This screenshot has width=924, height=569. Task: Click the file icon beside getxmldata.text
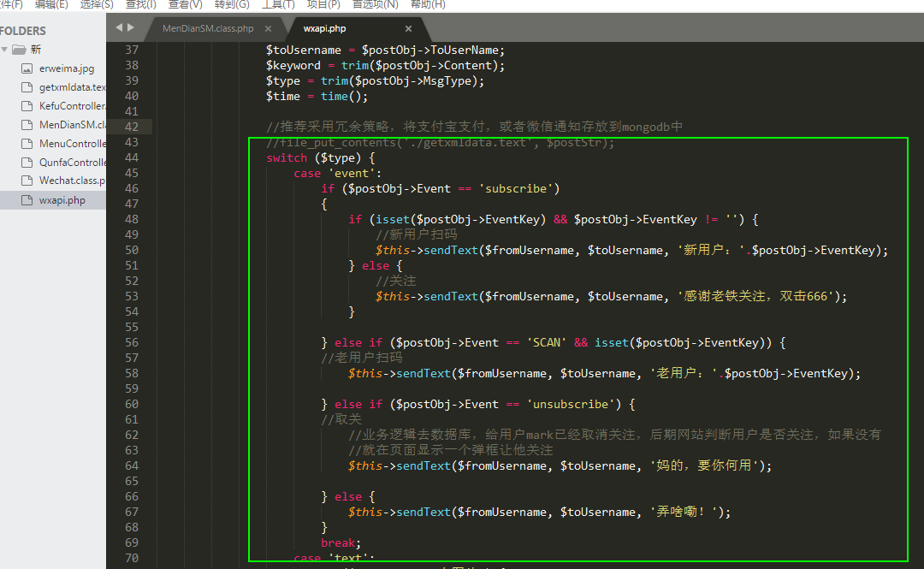pyautogui.click(x=27, y=87)
